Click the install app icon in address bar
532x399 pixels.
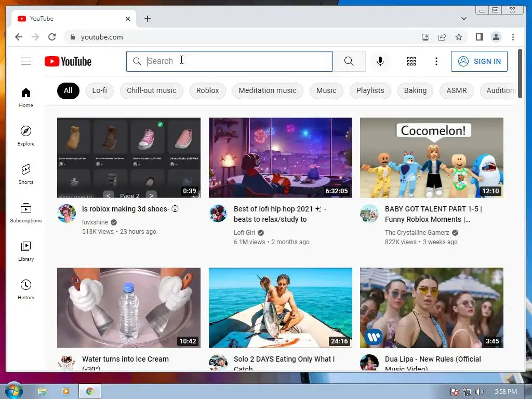coord(425,37)
